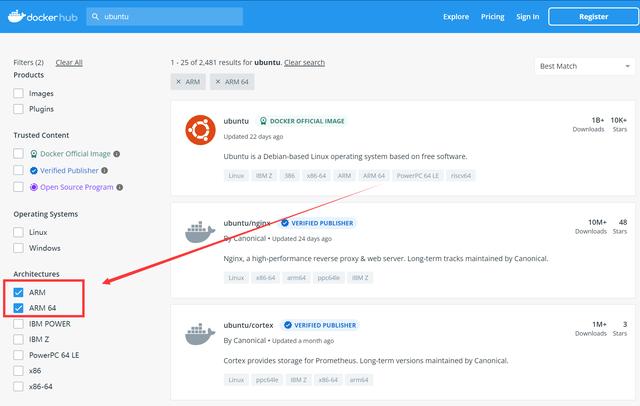Click the 386 tag on ubuntu card
Screen dimensions: 640x406
(x=289, y=176)
